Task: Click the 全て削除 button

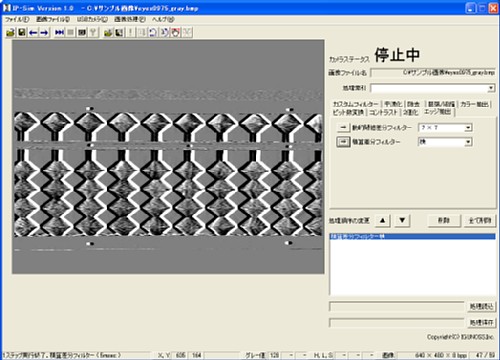Action: [x=480, y=221]
